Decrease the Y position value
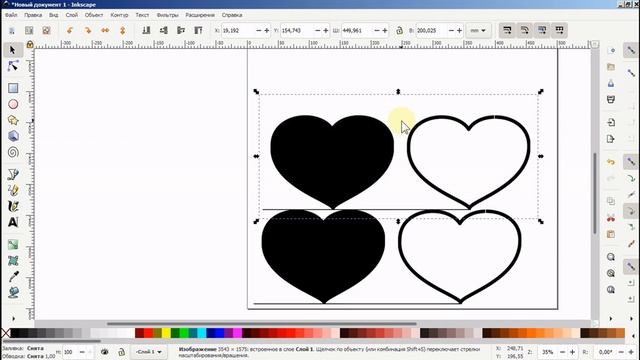 pos(318,31)
